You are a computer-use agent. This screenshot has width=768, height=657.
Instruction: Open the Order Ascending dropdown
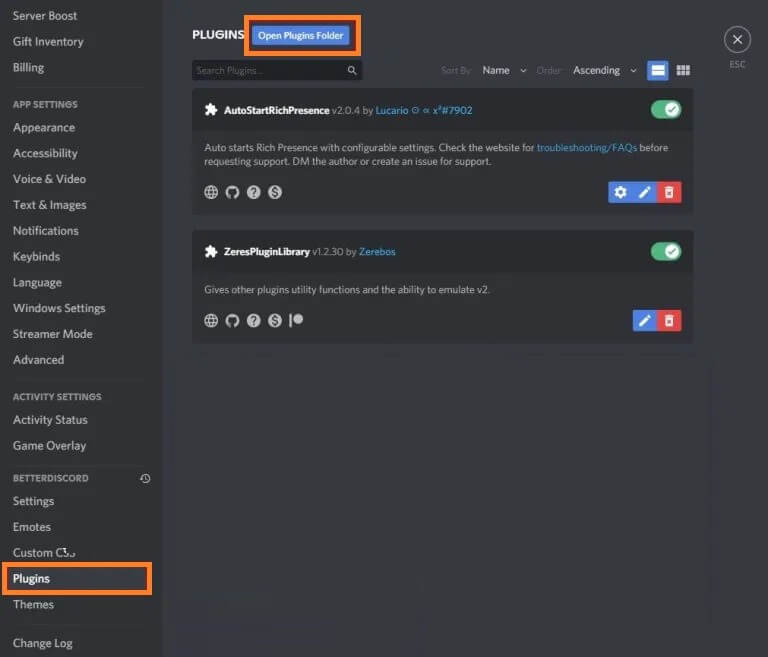605,71
